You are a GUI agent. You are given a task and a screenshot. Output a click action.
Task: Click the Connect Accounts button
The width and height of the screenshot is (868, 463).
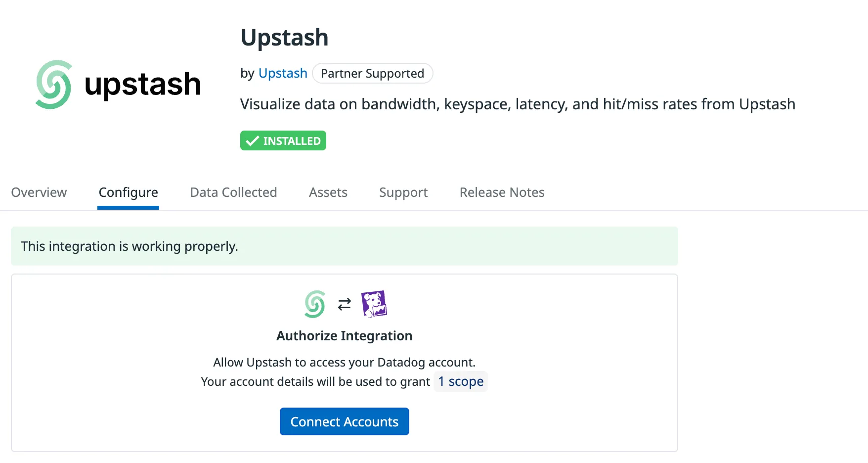[x=345, y=421]
